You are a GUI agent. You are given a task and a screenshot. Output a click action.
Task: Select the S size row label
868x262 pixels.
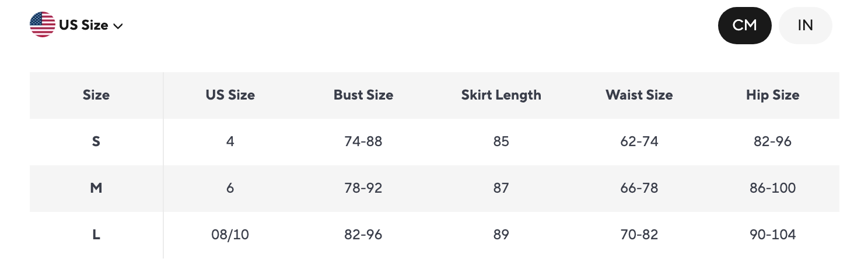click(x=96, y=141)
